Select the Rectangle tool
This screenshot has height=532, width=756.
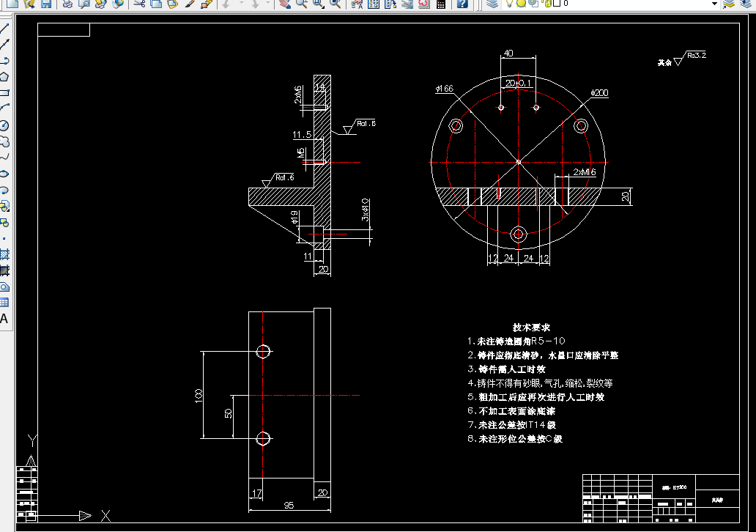(4, 92)
